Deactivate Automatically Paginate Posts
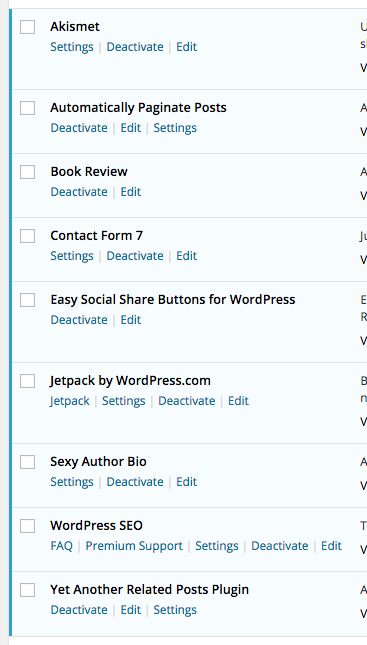The width and height of the screenshot is (367, 645). (79, 128)
